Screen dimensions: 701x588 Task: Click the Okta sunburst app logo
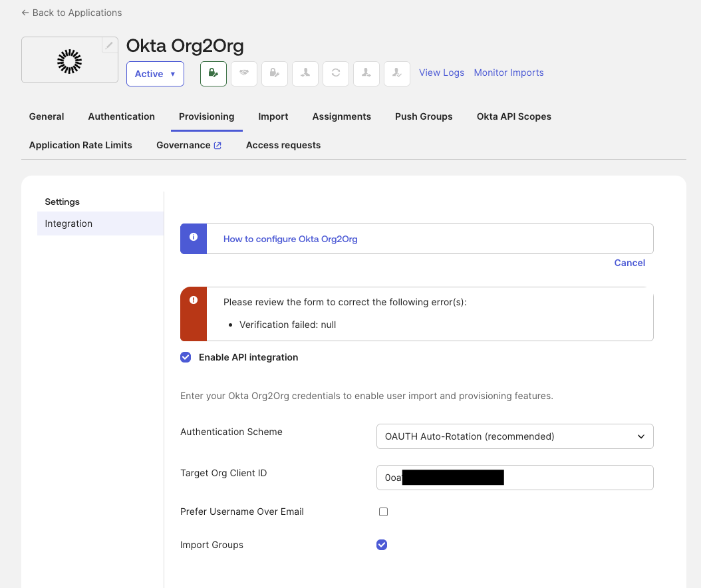pos(70,61)
